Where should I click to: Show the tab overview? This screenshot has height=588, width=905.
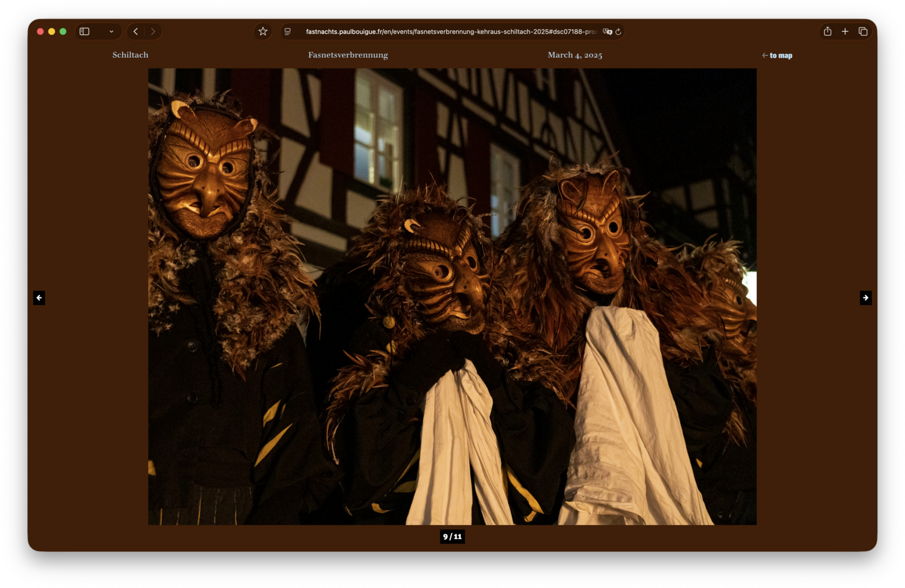(x=863, y=32)
